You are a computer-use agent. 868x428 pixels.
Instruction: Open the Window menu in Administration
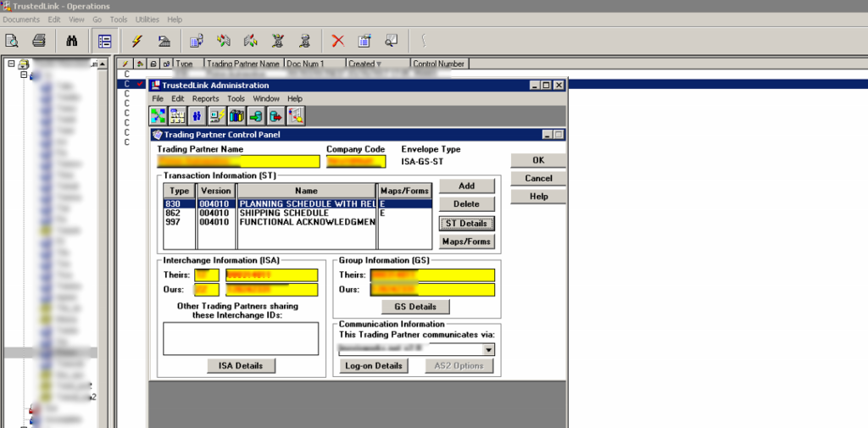(x=266, y=98)
